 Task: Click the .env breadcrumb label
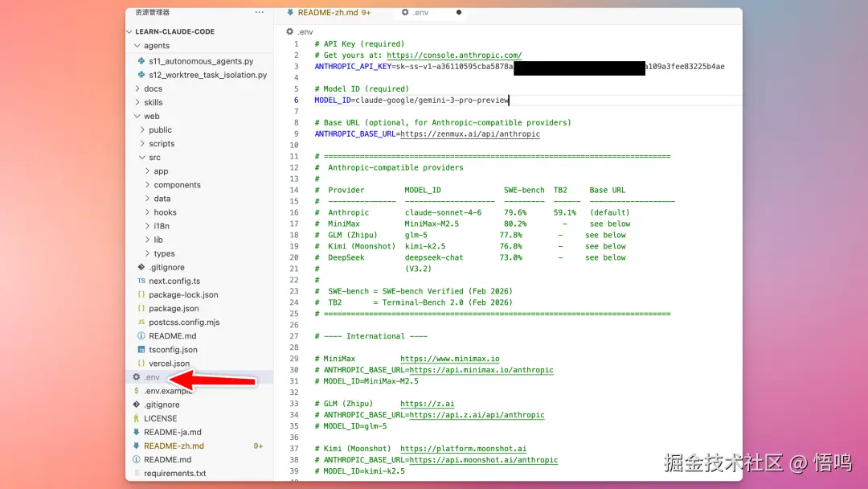tap(305, 31)
